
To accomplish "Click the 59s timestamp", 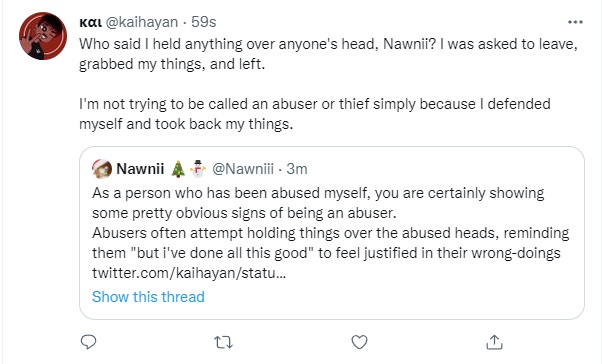I will pyautogui.click(x=203, y=22).
